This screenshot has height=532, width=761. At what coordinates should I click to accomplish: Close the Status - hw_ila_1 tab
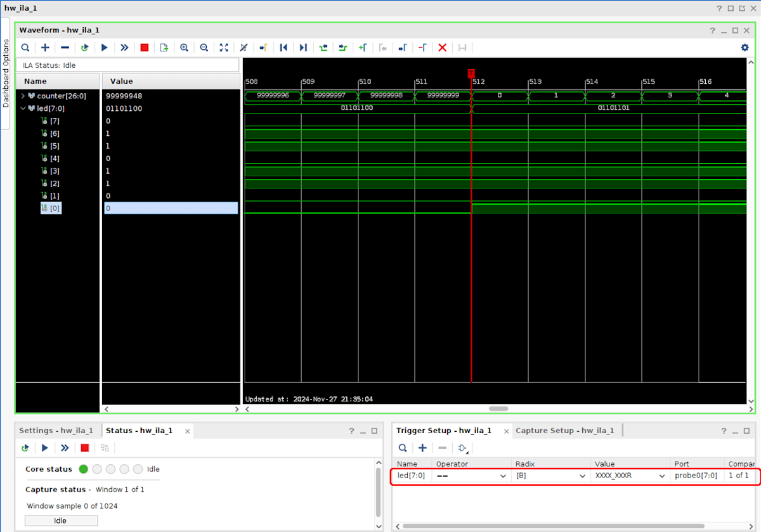pos(187,431)
